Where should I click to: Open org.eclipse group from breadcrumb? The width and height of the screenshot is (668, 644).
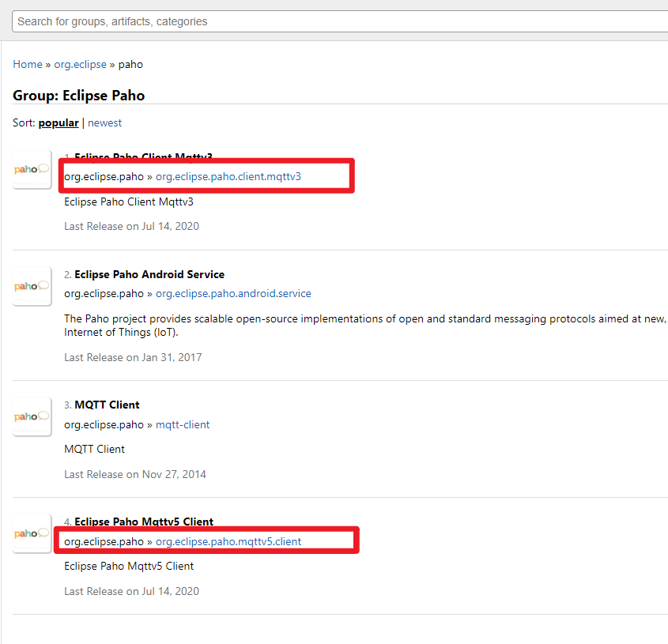[x=80, y=64]
